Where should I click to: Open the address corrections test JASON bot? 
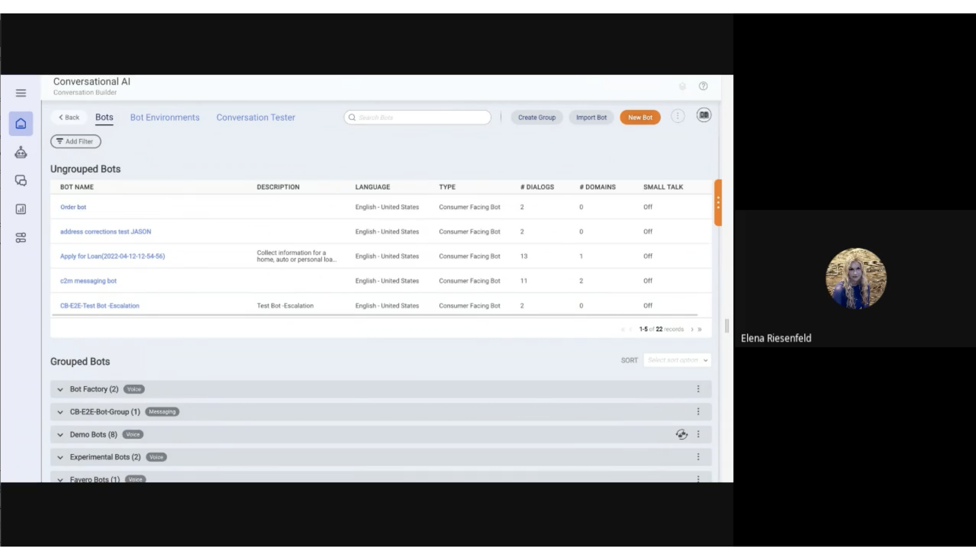point(106,231)
